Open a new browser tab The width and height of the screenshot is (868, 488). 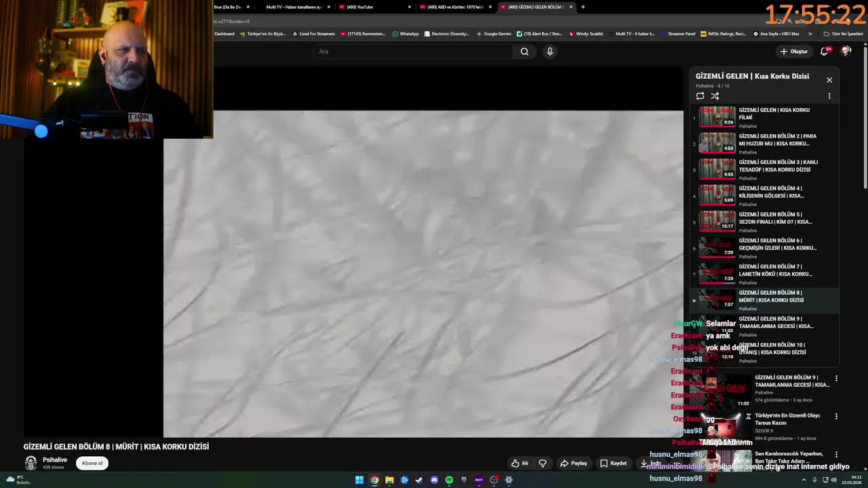[x=583, y=7]
